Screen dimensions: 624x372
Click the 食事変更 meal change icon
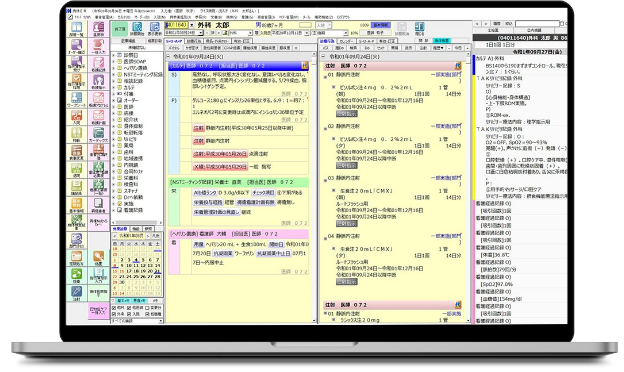pyautogui.click(x=76, y=152)
